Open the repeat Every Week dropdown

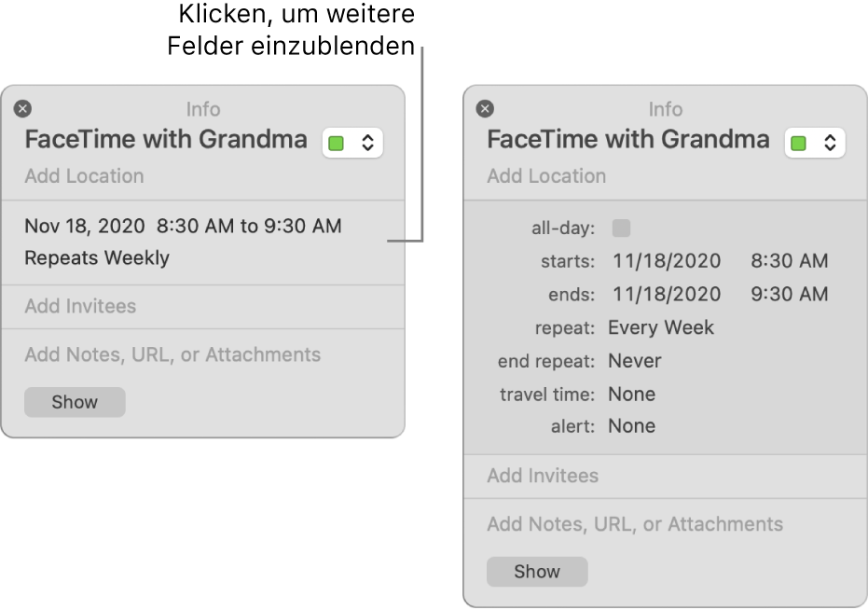[x=661, y=327]
